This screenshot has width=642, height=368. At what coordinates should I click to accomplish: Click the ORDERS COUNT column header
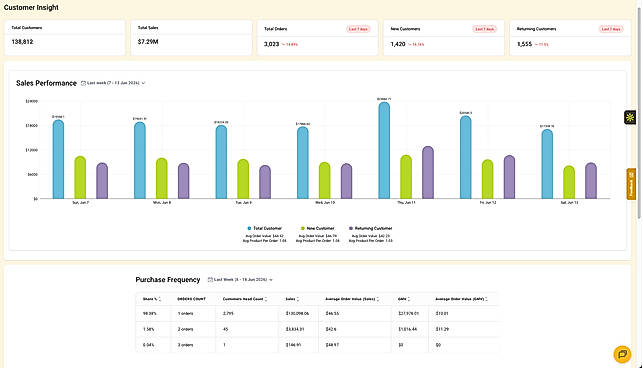192,299
